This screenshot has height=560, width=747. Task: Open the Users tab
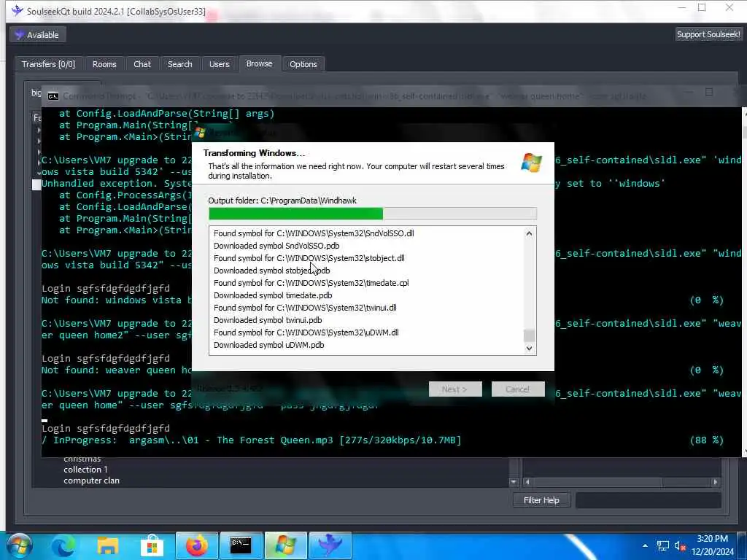pos(219,64)
